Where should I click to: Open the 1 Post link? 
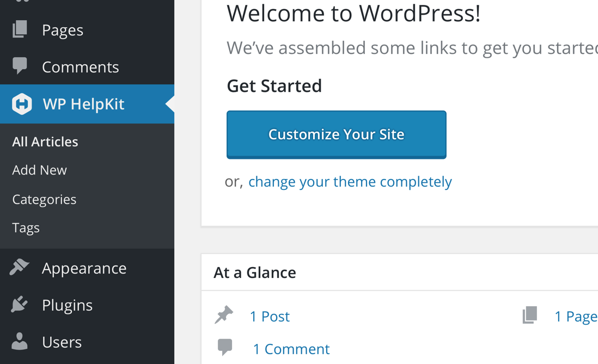(270, 316)
